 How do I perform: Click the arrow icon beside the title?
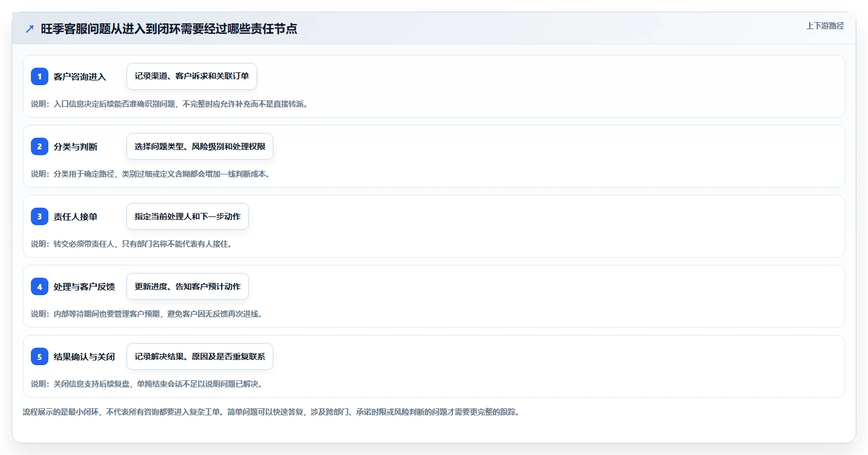[x=30, y=29]
